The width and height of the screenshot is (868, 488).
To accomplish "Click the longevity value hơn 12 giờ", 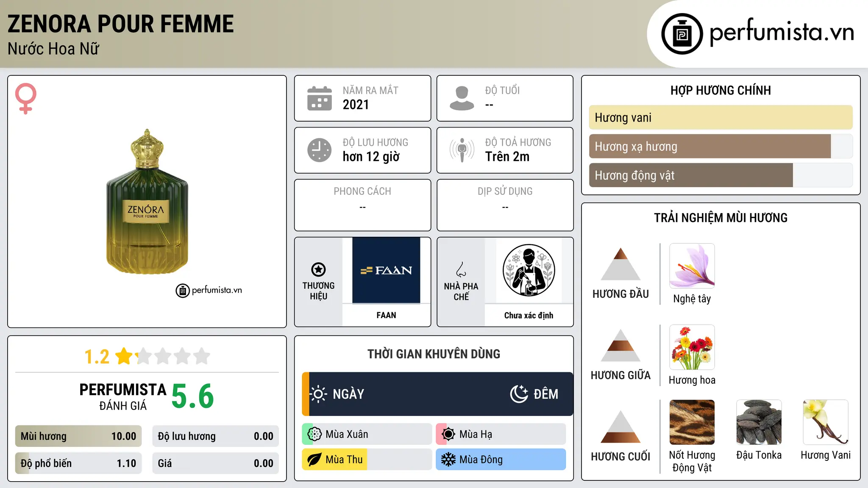I will click(x=371, y=157).
